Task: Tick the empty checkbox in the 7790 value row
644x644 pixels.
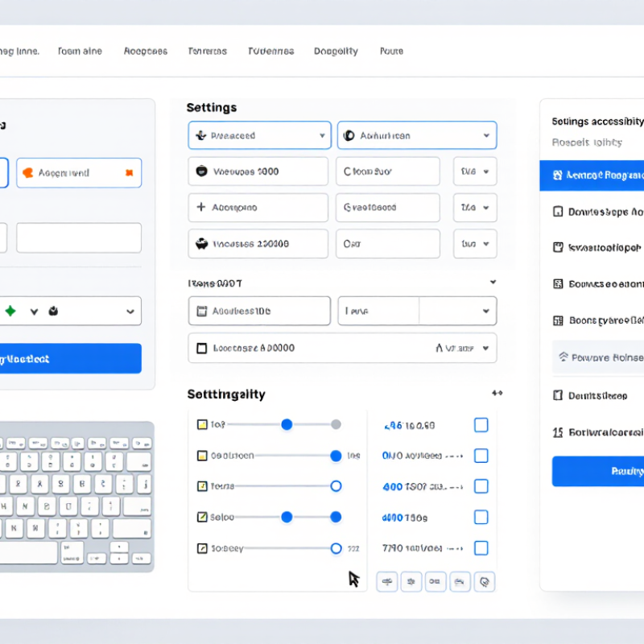Action: (x=481, y=548)
